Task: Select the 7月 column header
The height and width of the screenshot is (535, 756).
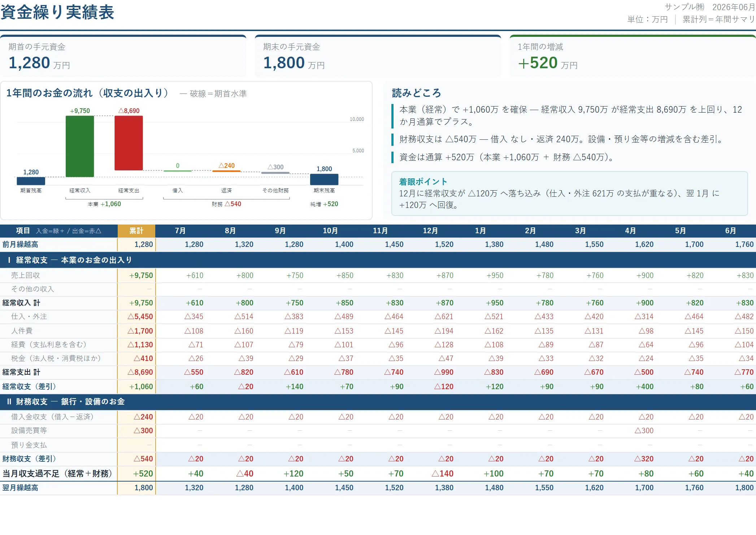Action: pyautogui.click(x=180, y=231)
